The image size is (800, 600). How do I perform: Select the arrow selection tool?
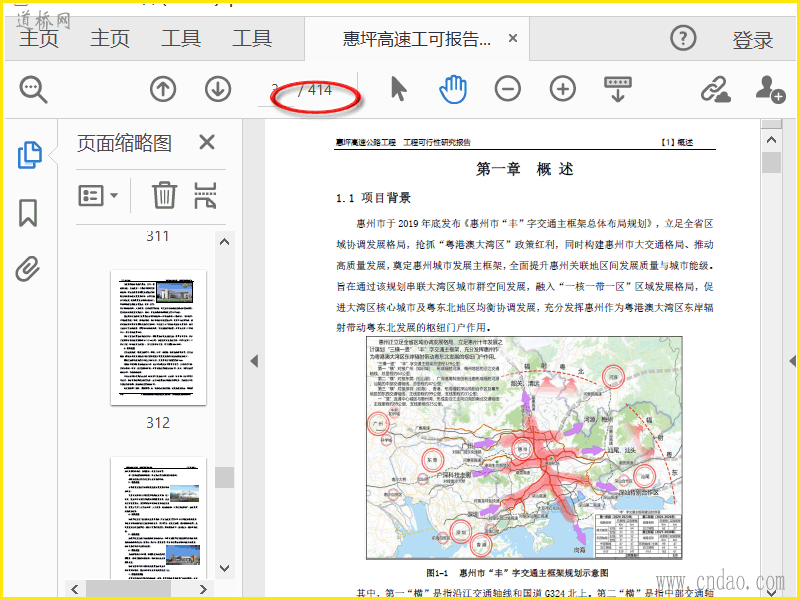[398, 89]
